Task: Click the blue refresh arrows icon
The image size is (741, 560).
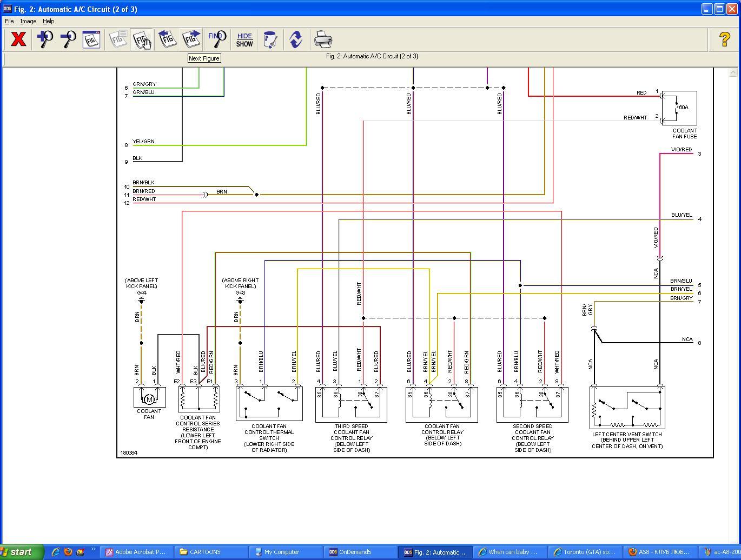Action: coord(295,39)
